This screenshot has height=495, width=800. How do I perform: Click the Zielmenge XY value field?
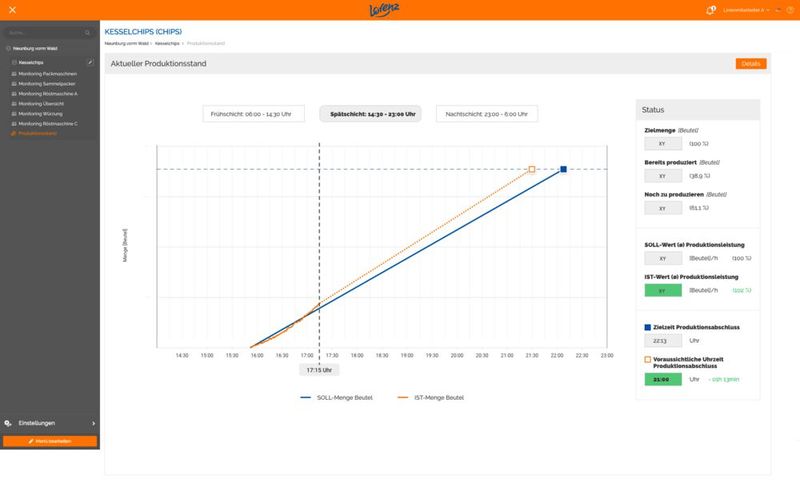pyautogui.click(x=663, y=143)
